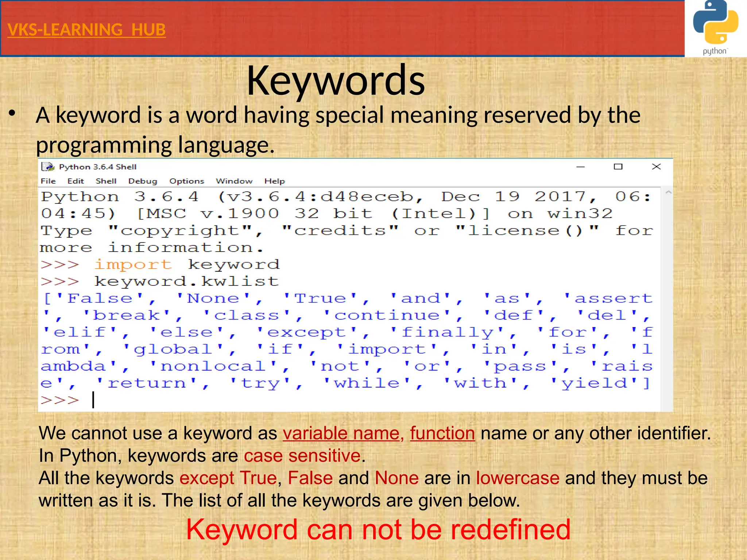The height and width of the screenshot is (560, 747).
Task: Click 'while' in the keyword list output
Action: pyautogui.click(x=367, y=383)
